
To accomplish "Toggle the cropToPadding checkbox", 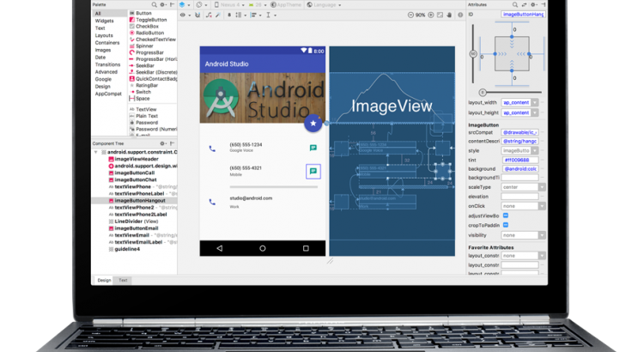I will (506, 225).
